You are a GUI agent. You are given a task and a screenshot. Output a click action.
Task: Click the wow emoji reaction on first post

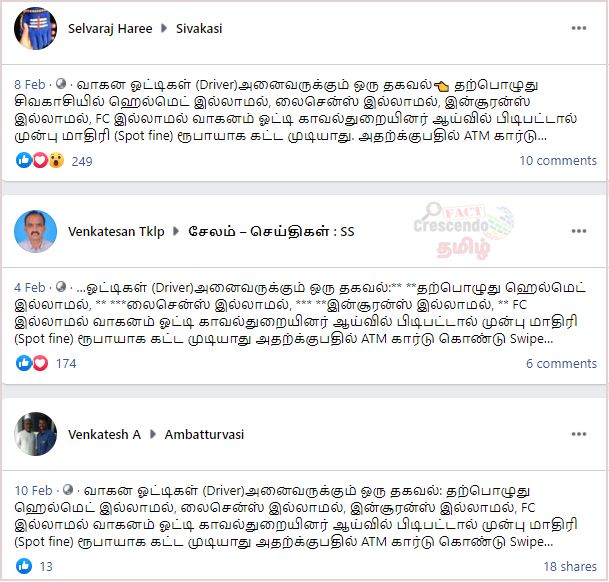point(56,160)
